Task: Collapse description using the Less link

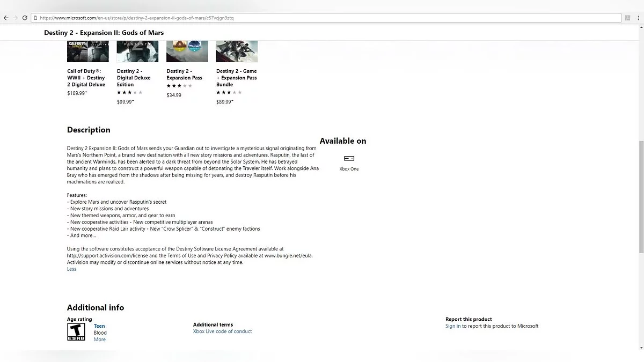Action: point(71,269)
